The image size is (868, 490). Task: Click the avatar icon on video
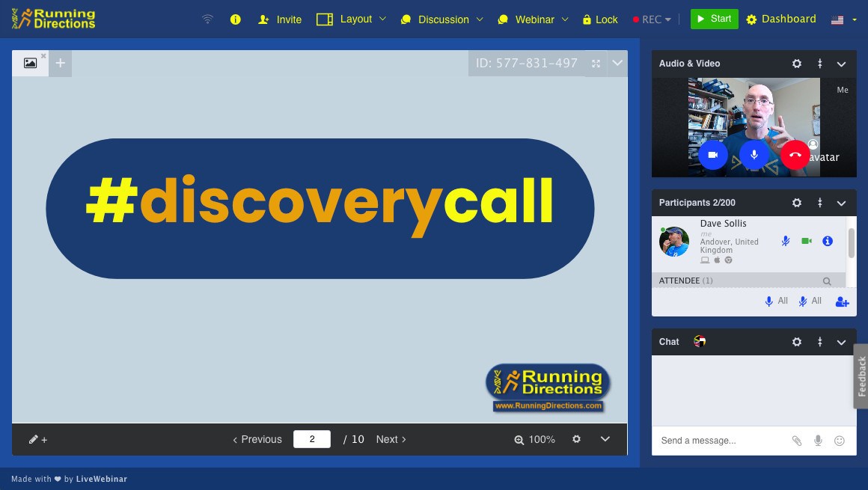point(813,144)
